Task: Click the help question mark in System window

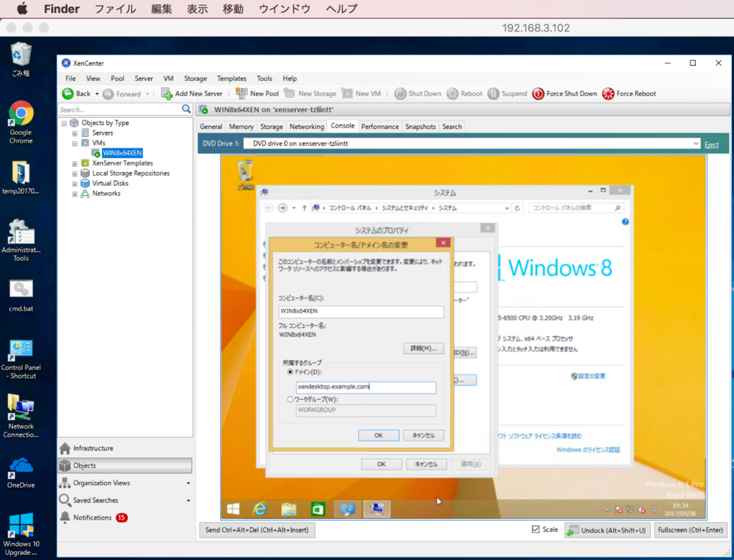Action: 625,222
